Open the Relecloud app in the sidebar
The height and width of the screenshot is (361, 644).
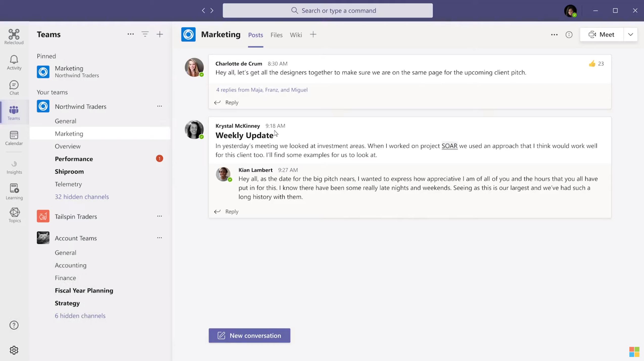[14, 37]
